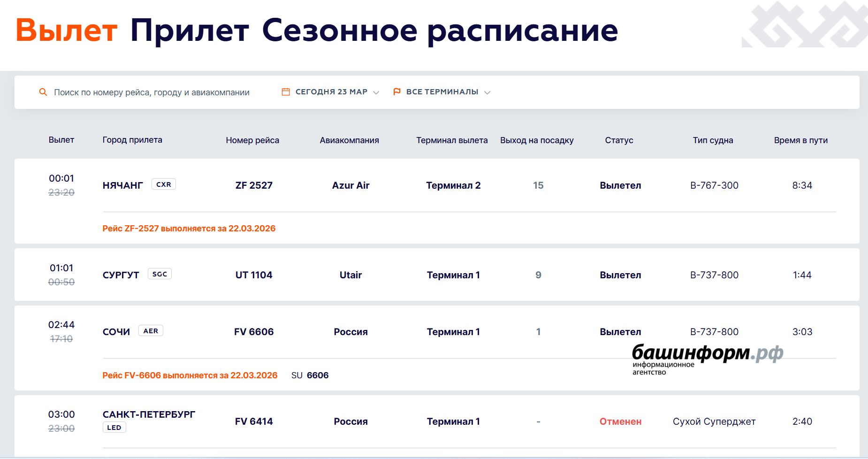Expand the date dropdown chevron
The image size is (868, 459).
[x=376, y=92]
